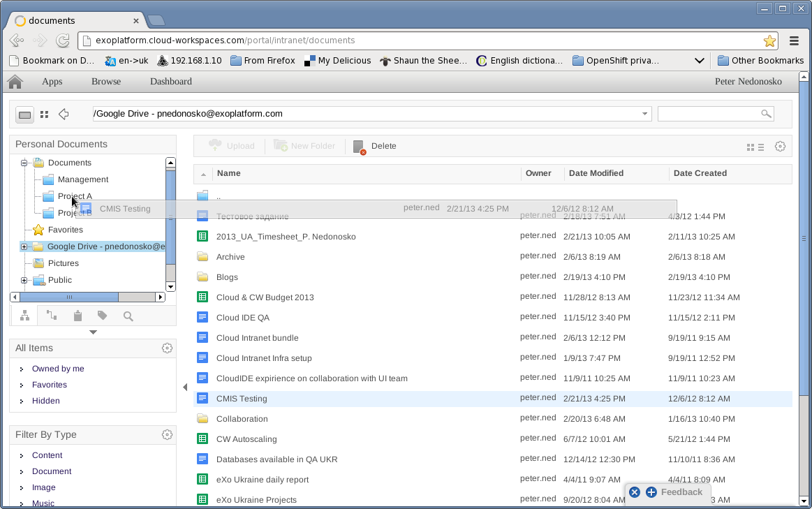Open the tree explorer sidebar tab
The height and width of the screenshot is (509, 812).
[x=24, y=316]
